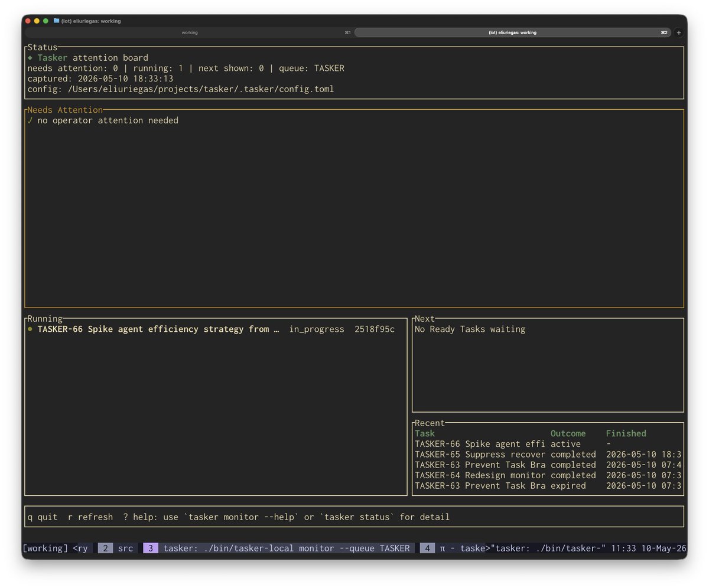Switch to the first tab labeled working
This screenshot has width=709, height=588.
(x=189, y=32)
